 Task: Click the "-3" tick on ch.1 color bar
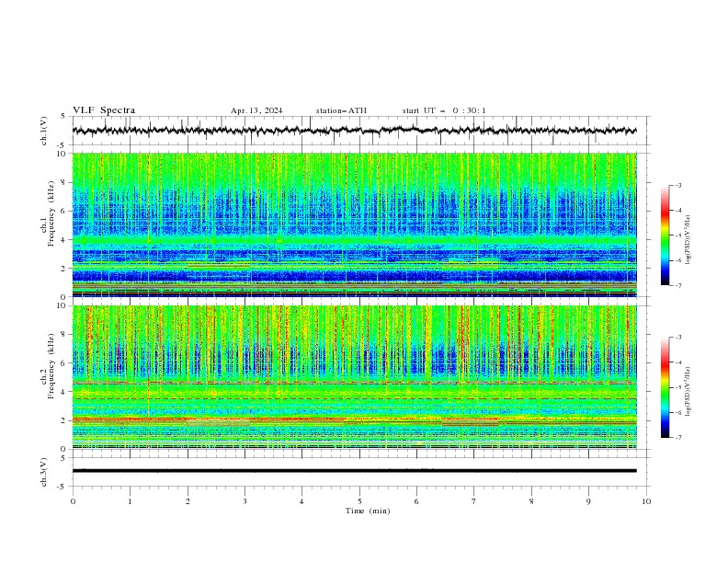pyautogui.click(x=678, y=185)
